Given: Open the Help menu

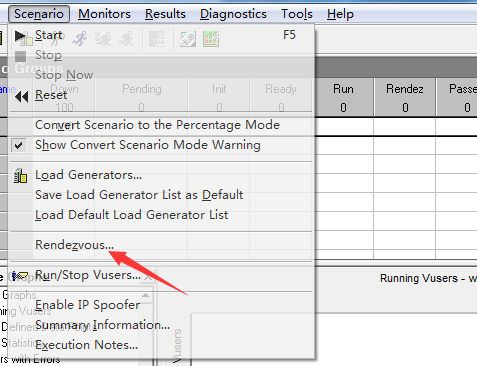Looking at the screenshot, I should tap(340, 14).
